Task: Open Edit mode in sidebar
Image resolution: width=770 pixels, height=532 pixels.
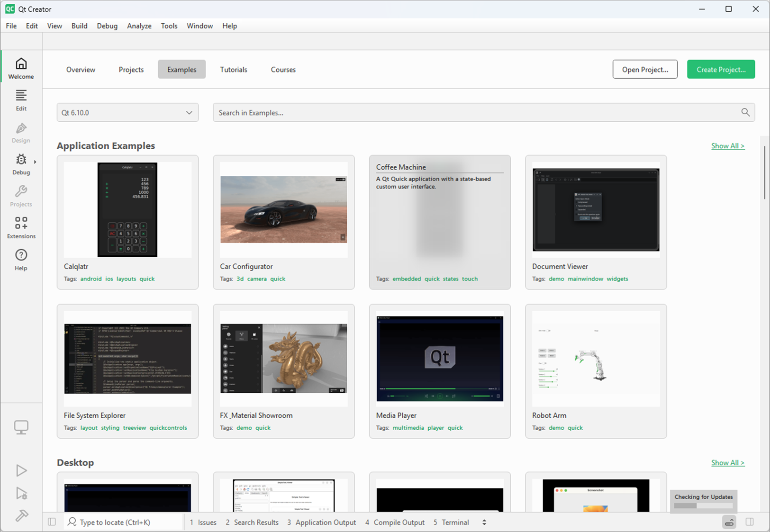Action: point(21,100)
